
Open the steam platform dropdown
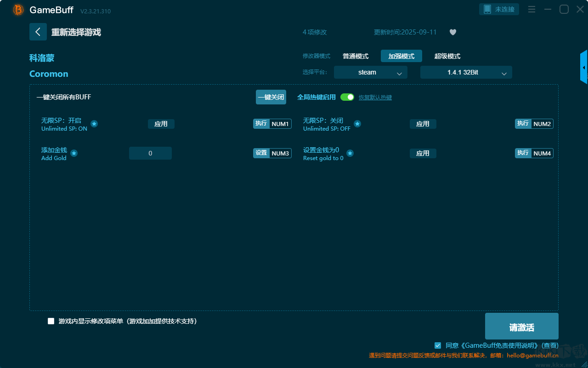pyautogui.click(x=370, y=72)
